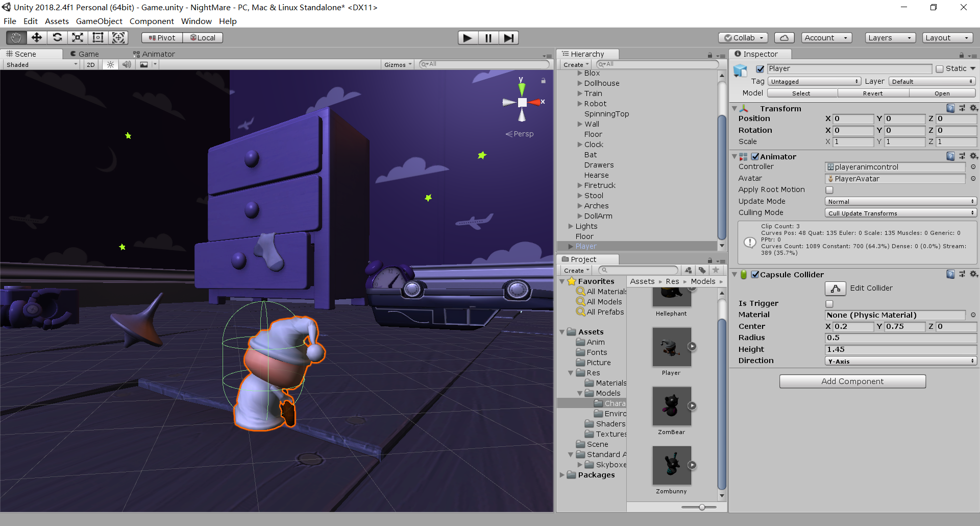
Task: Click the model Select button
Action: pos(801,93)
